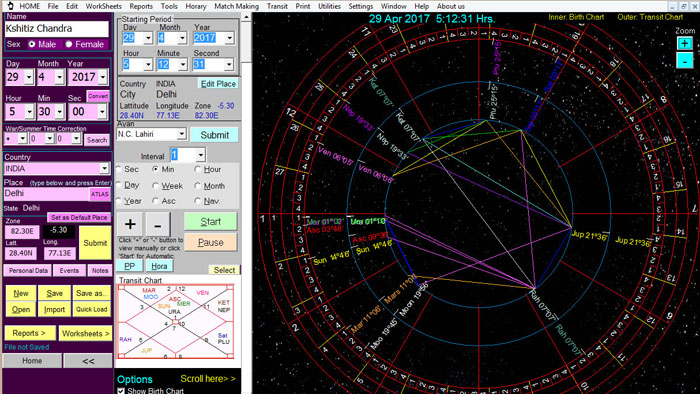Select the Week interval option
Viewport: 700px width, 394px height.
coord(155,186)
